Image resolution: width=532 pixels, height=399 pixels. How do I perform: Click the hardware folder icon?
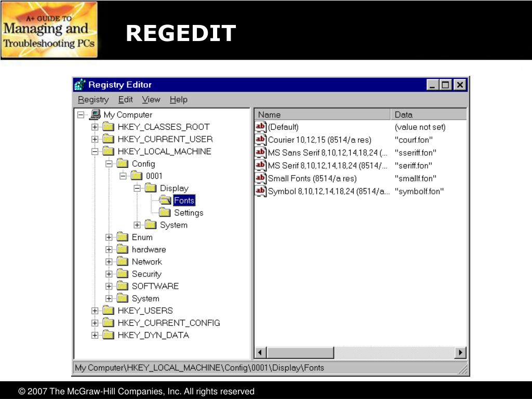pyautogui.click(x=123, y=249)
